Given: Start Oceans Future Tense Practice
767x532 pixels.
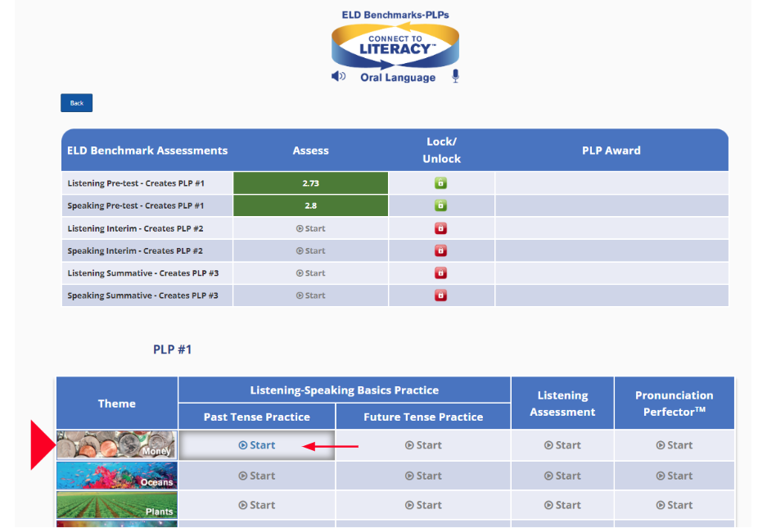Looking at the screenshot, I should pos(423,476).
